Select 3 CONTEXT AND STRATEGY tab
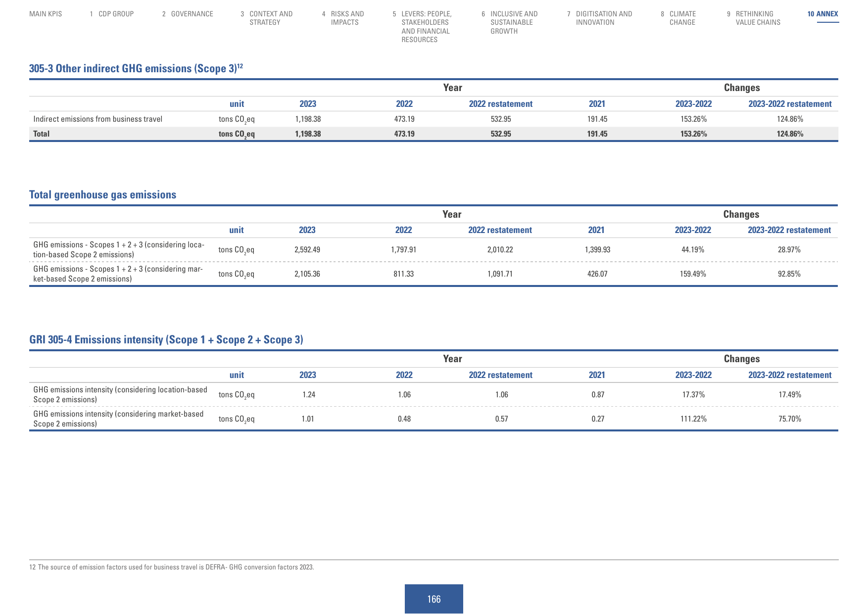The image size is (868, 614). pos(267,18)
